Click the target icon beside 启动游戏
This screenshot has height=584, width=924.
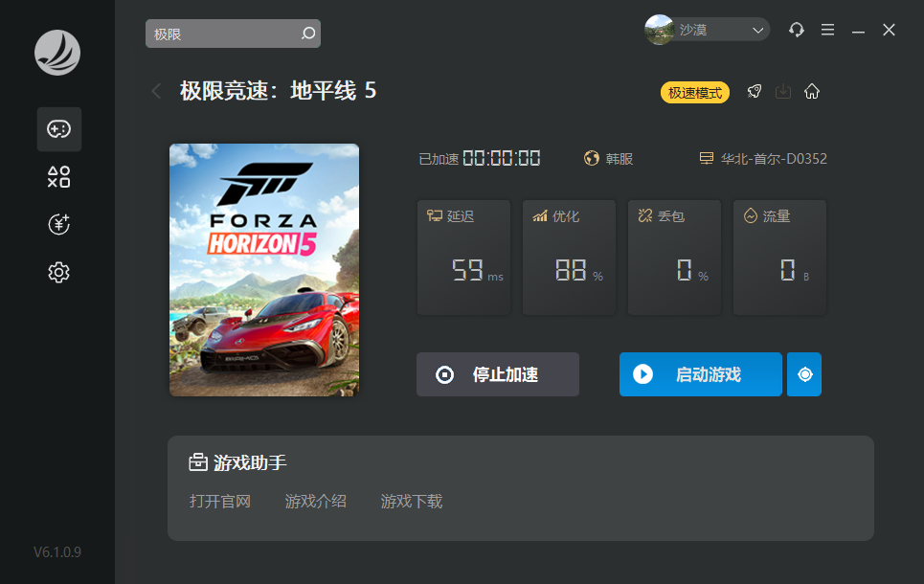click(804, 374)
